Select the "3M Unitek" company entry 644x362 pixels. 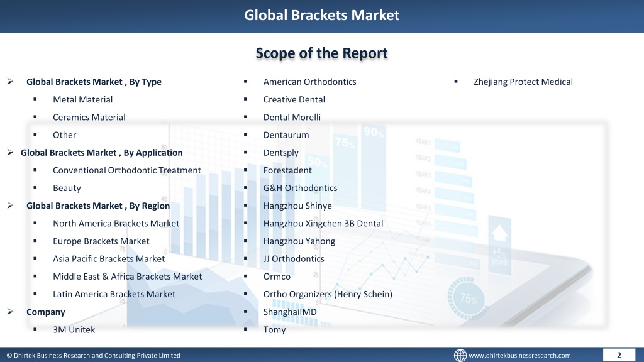74,329
